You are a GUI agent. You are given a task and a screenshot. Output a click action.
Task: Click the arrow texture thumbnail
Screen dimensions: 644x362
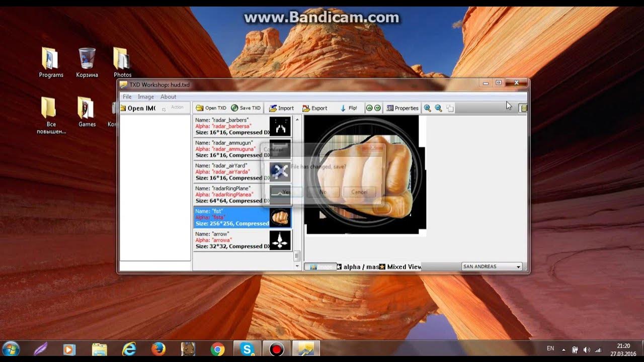coord(280,240)
